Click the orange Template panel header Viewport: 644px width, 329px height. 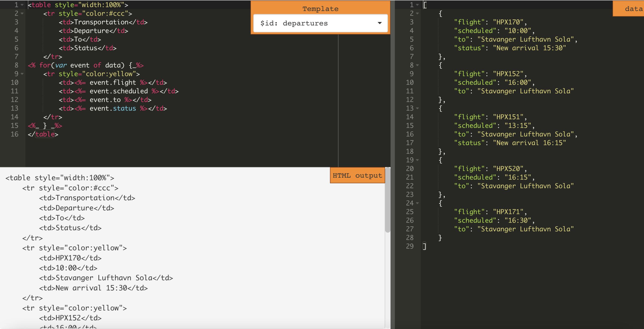point(320,9)
